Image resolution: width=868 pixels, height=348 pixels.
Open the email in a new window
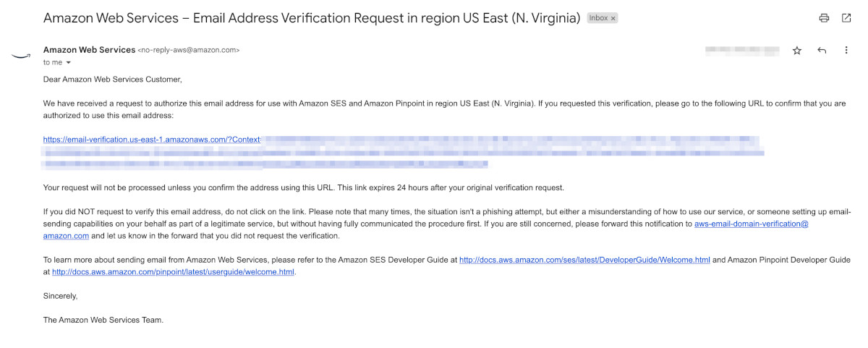click(846, 18)
